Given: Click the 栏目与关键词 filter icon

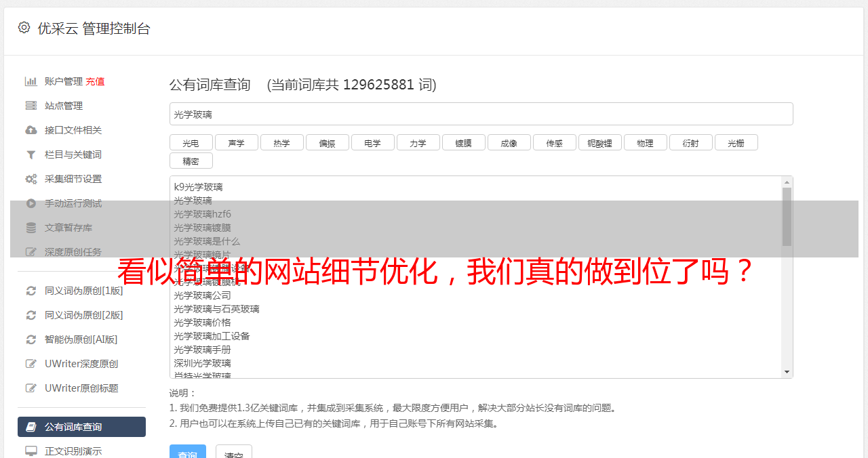Looking at the screenshot, I should click(31, 154).
